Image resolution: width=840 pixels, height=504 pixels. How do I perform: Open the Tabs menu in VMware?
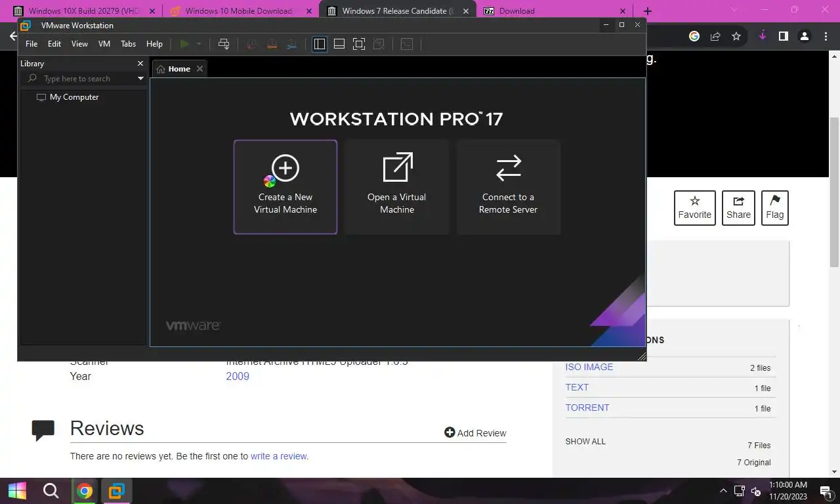coord(128,44)
